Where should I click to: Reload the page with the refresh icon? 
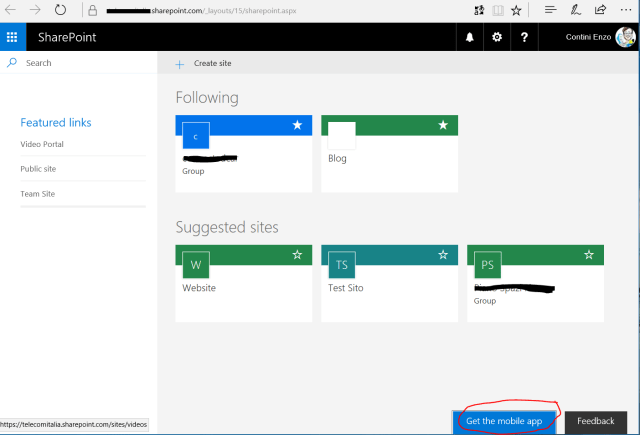[60, 9]
